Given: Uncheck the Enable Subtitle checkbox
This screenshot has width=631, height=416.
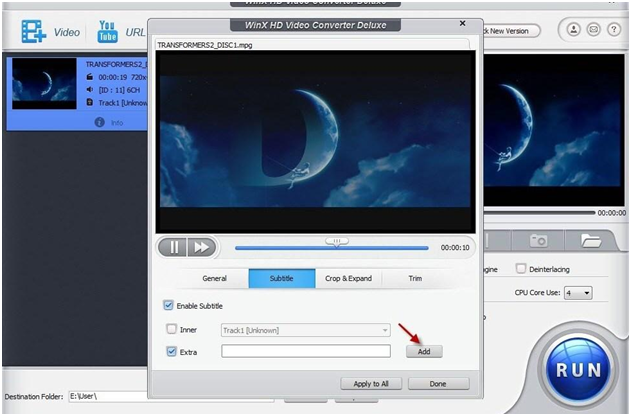Looking at the screenshot, I should tap(168, 305).
